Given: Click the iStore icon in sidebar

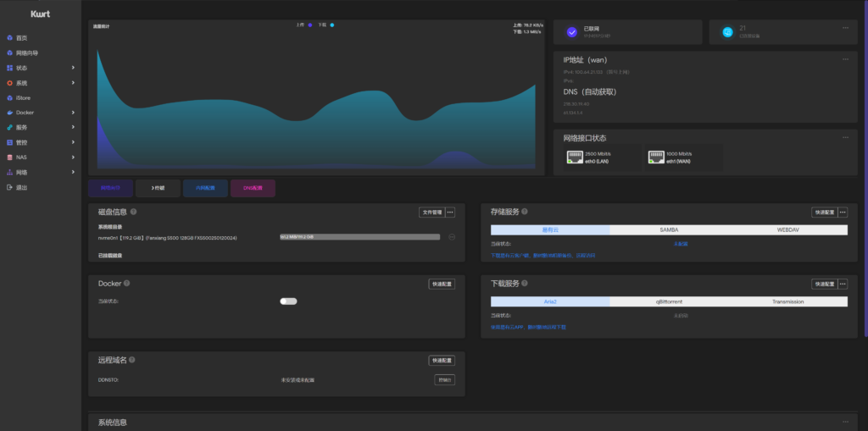Looking at the screenshot, I should (9, 98).
